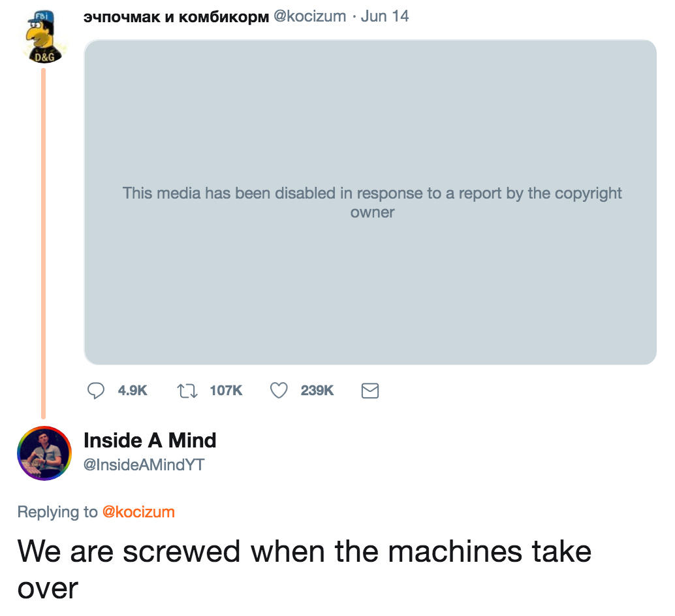675x616 pixels.
Task: Click the gray "Replying to" label
Action: (57, 512)
